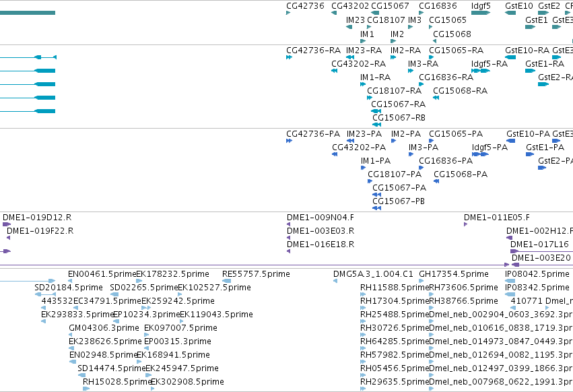Select the CG18107-RA transcript label

(x=395, y=91)
